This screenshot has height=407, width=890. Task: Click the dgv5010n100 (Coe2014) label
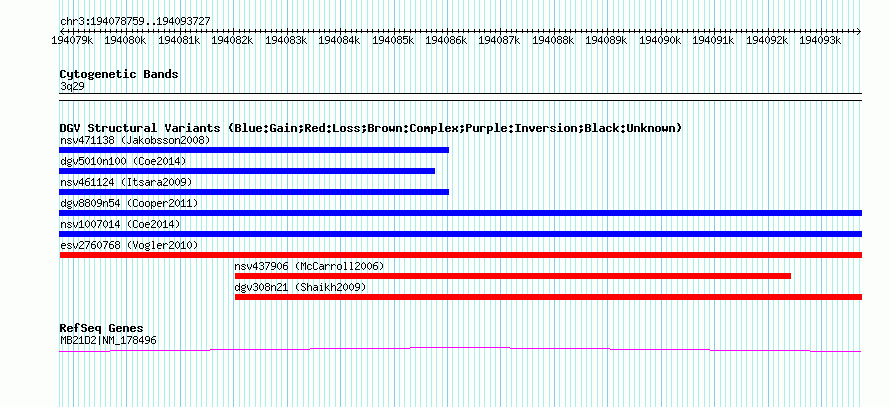pyautogui.click(x=123, y=161)
